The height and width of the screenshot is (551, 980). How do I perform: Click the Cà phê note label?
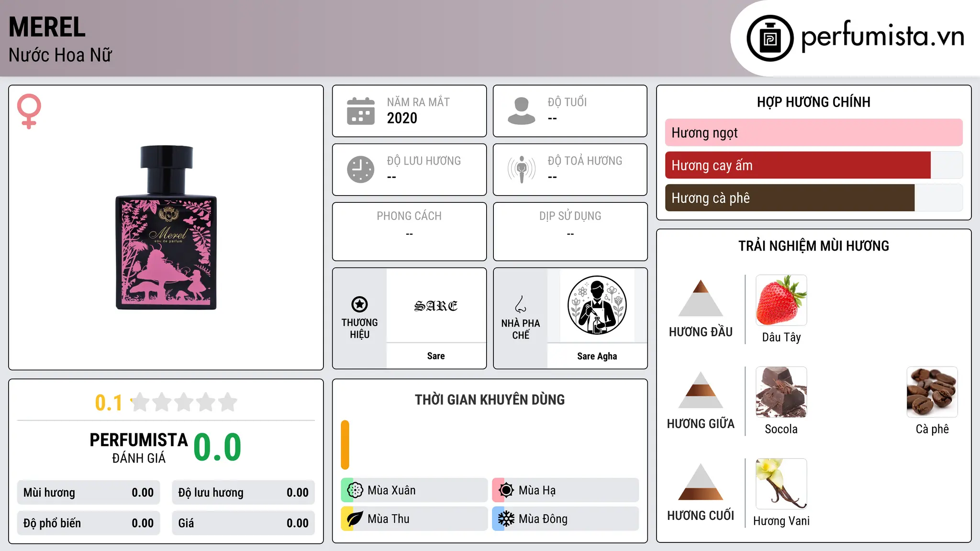(932, 429)
